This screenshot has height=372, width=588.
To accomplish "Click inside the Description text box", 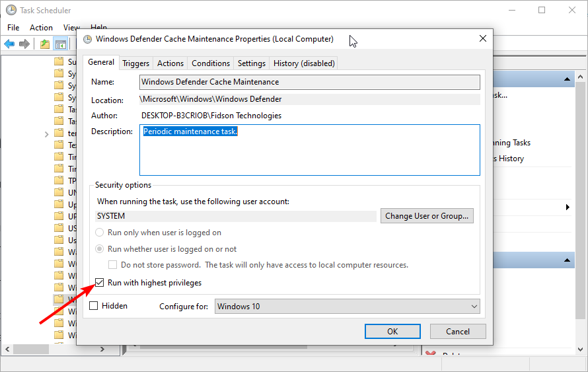I will click(310, 150).
